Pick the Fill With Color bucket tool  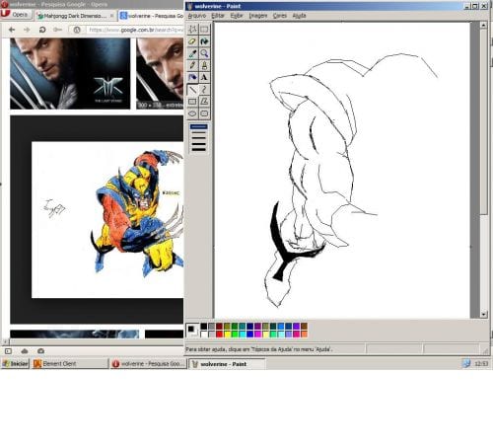(204, 41)
